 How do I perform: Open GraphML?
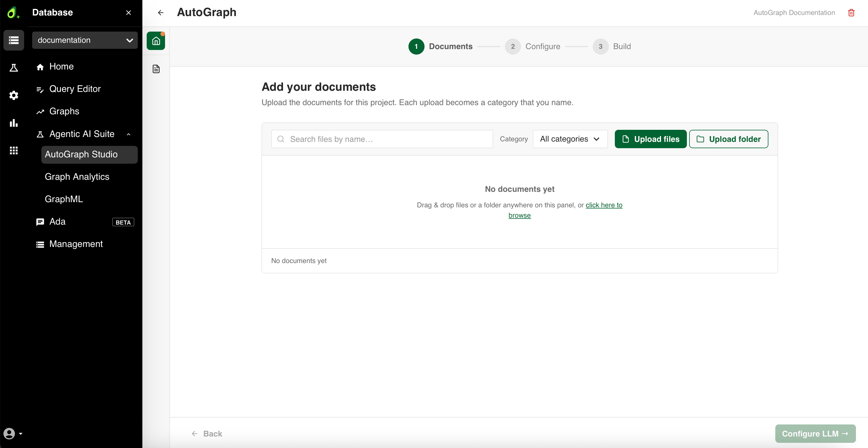(64, 199)
